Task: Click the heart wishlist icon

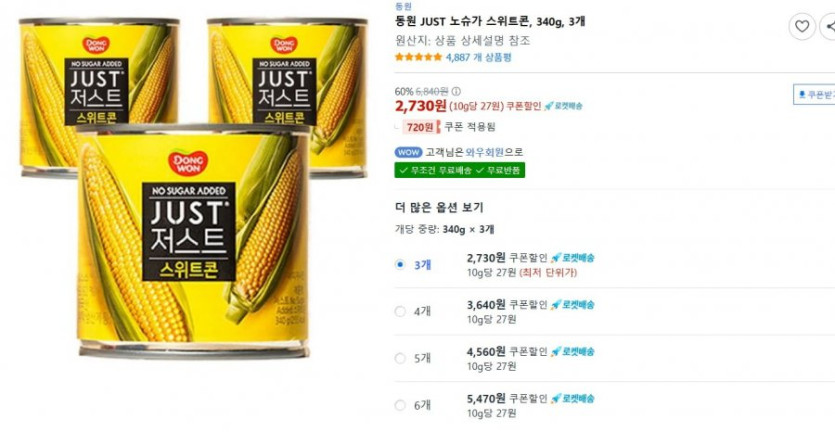Action: coord(801,26)
